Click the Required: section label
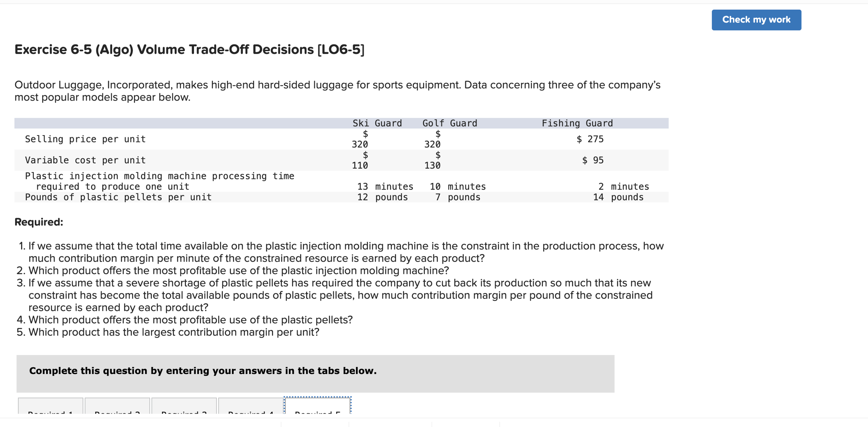Screen dimensions: 868x427 pos(39,222)
